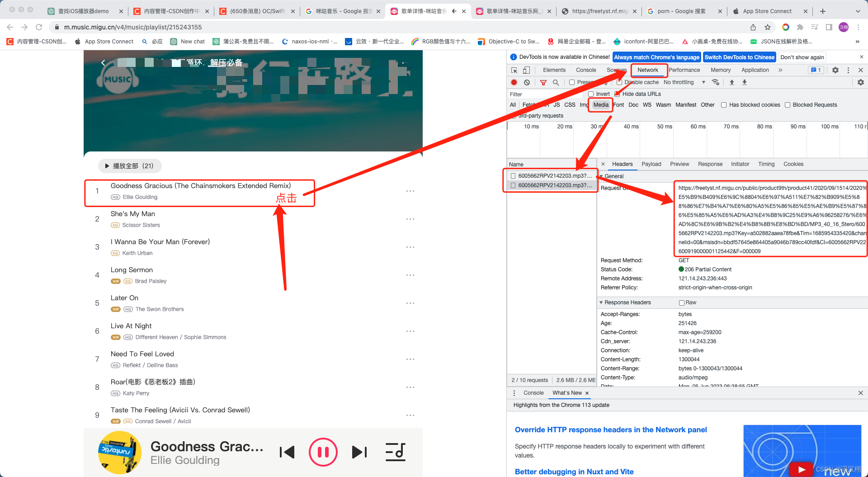Open a new browser tab
Image resolution: width=868 pixels, height=477 pixels.
(823, 11)
